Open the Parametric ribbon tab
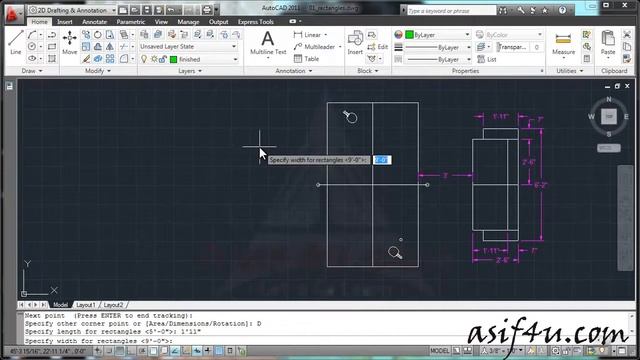This screenshot has height=360, width=640. pos(131,22)
